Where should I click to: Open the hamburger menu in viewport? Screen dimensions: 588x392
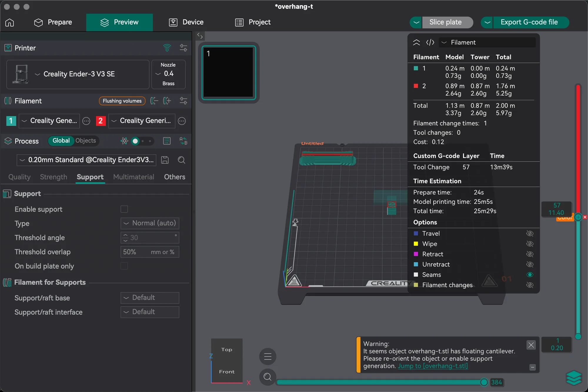(268, 357)
